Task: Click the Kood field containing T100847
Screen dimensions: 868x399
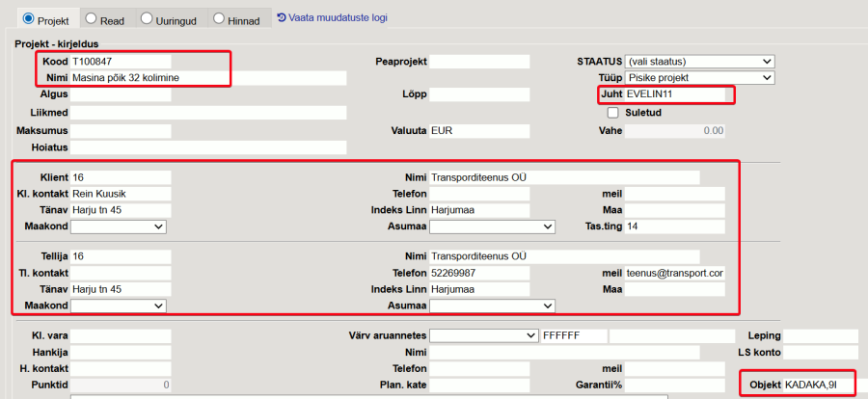Action: 121,62
